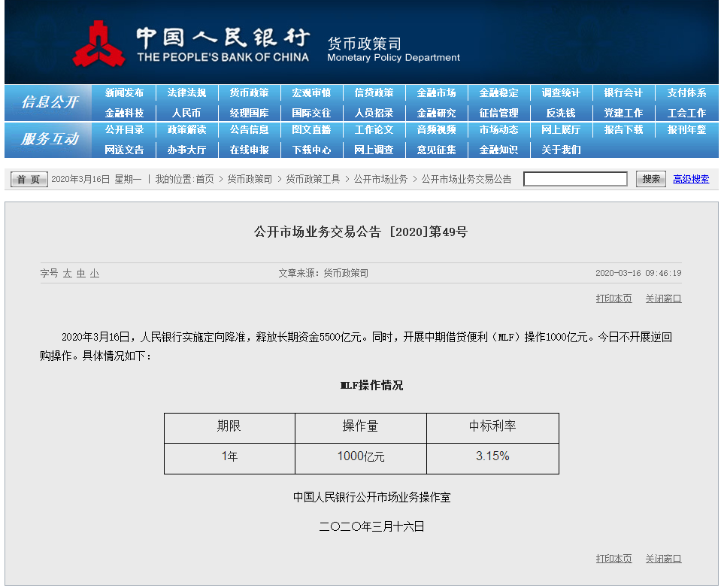Click 货币政策工具 breadcrumb link
Screen dimensions: 721x588
pos(313,179)
